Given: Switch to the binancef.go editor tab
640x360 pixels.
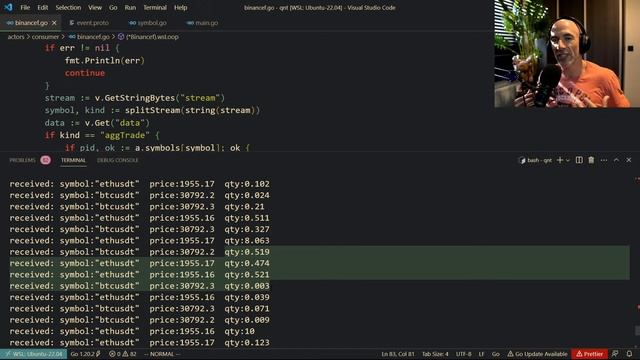Looking at the screenshot, I should (x=31, y=23).
